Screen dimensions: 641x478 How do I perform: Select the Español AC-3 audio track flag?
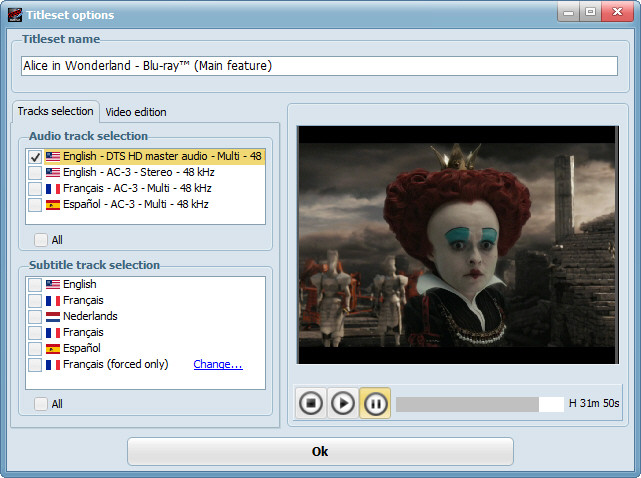tap(53, 204)
